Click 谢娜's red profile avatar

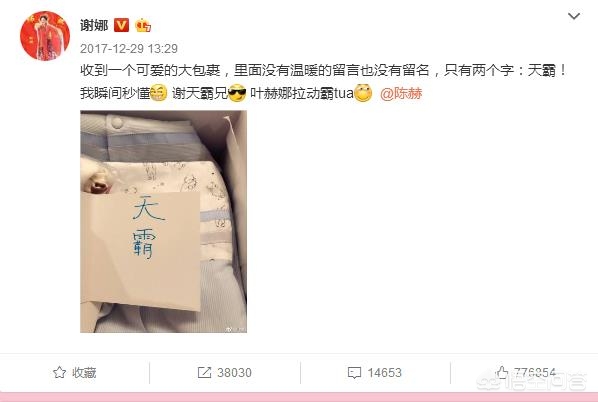point(45,36)
